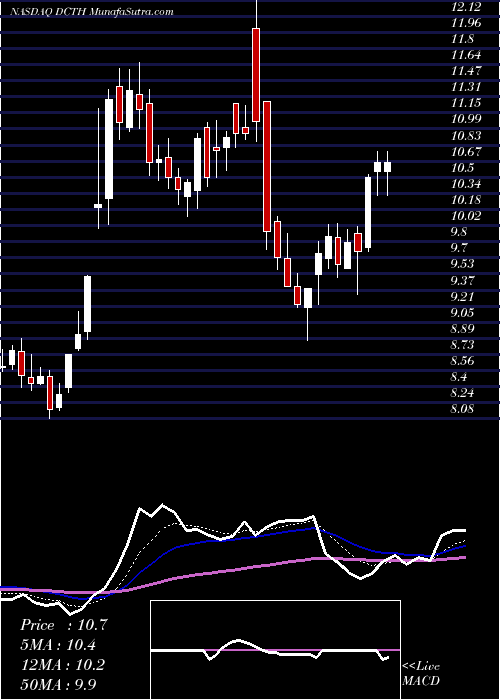Click the tallest red candlestick near 11.96

click(256, 75)
